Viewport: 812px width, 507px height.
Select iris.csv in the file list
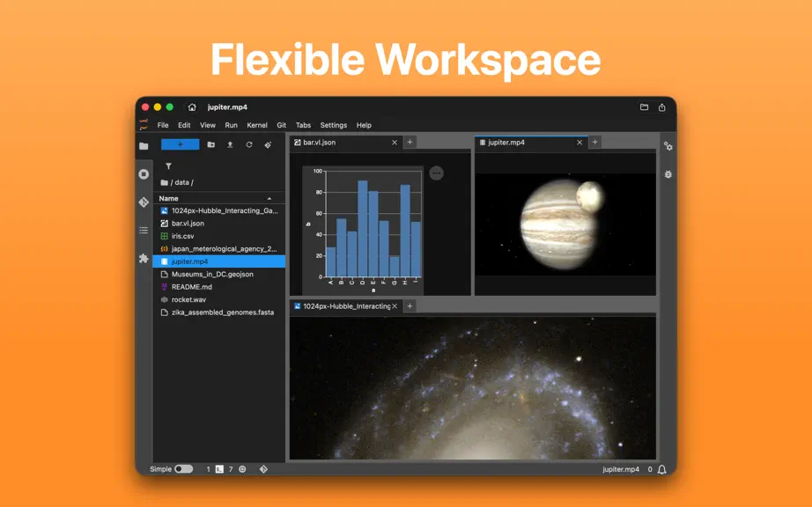218,236
